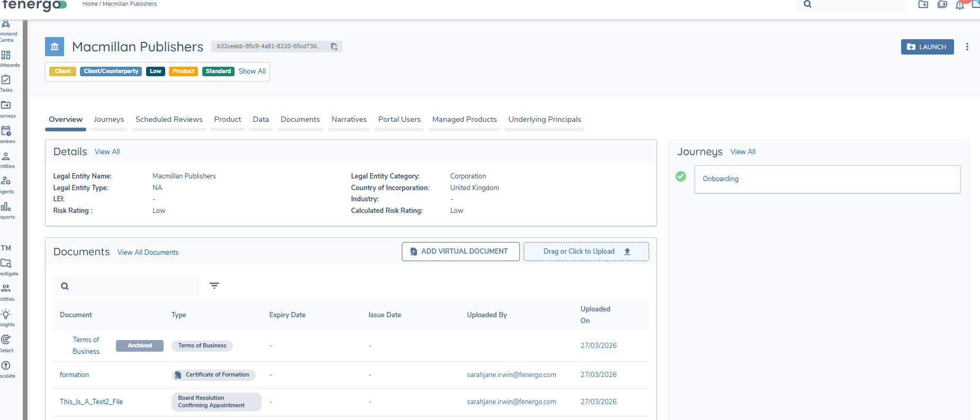Click View All beside Journeys
The height and width of the screenshot is (420, 980).
click(743, 151)
